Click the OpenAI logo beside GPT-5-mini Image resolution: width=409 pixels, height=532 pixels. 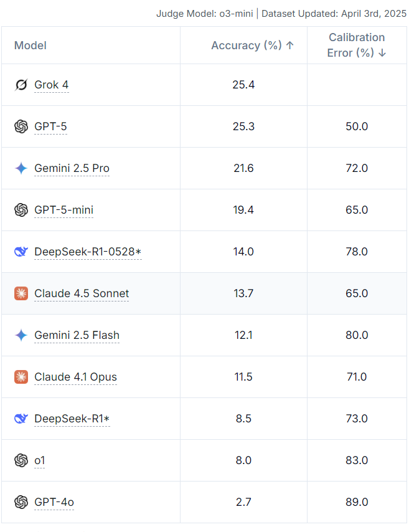21,210
